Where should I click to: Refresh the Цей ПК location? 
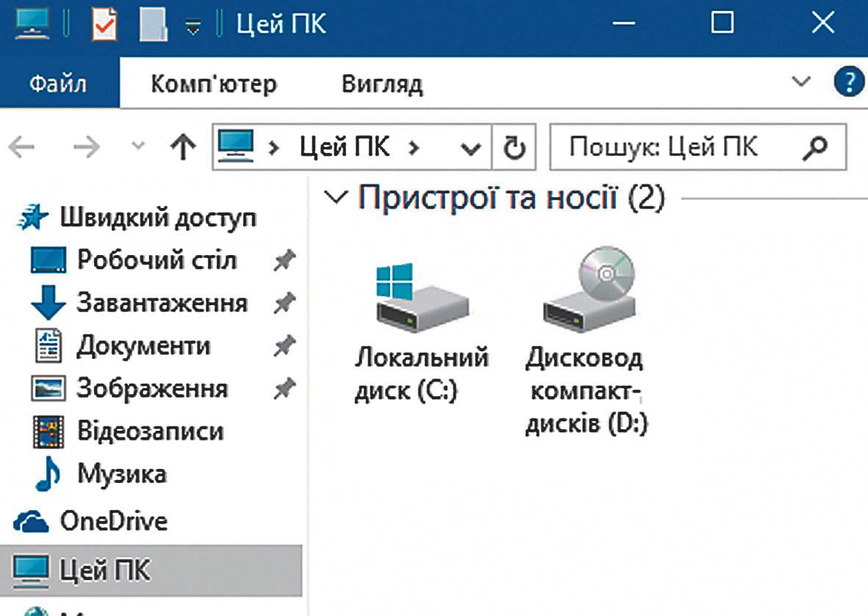click(x=514, y=148)
